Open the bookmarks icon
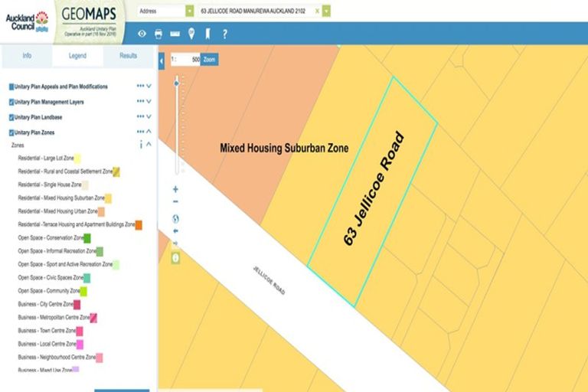Image resolution: width=588 pixels, height=392 pixels. pos(207,34)
